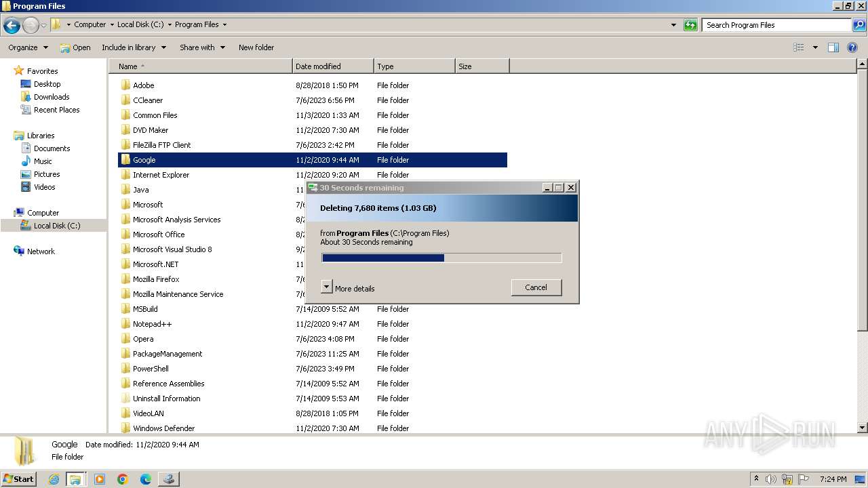The width and height of the screenshot is (868, 488).
Task: Click the Forward navigation arrow
Action: 31,26
